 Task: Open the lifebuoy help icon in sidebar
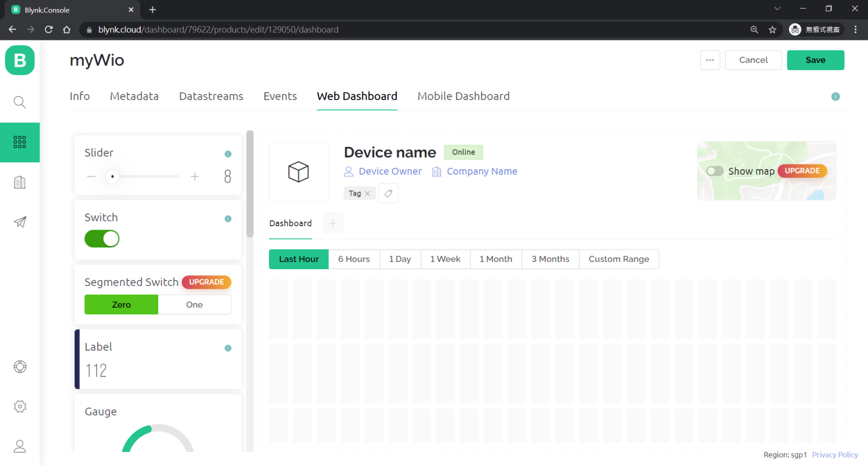click(20, 366)
